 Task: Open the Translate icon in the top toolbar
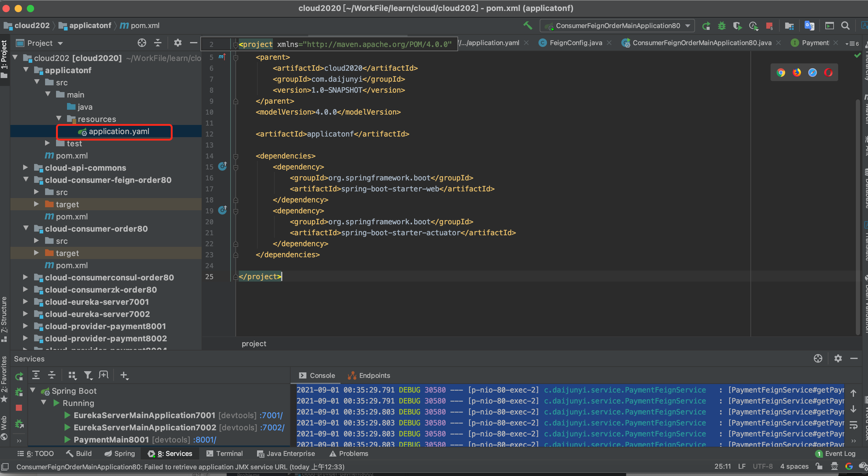pyautogui.click(x=809, y=26)
